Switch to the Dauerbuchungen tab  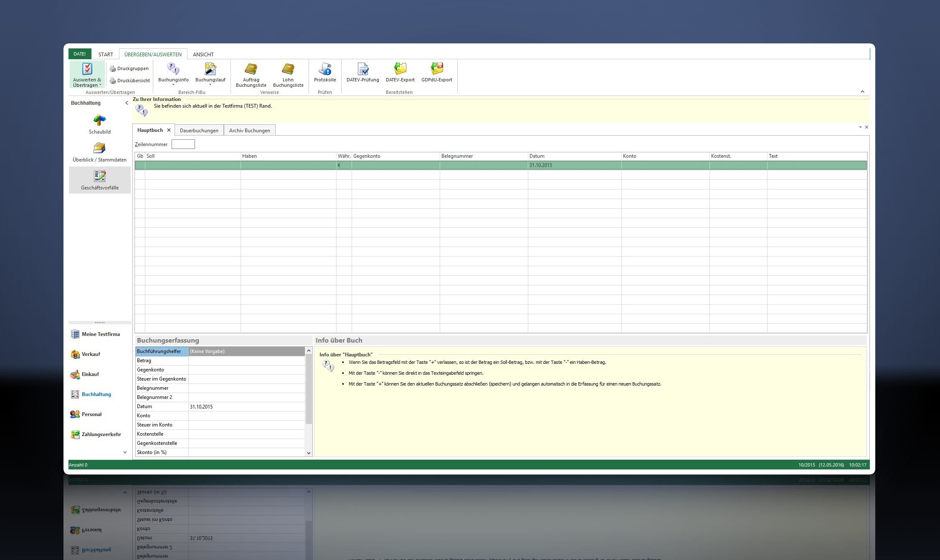point(199,130)
